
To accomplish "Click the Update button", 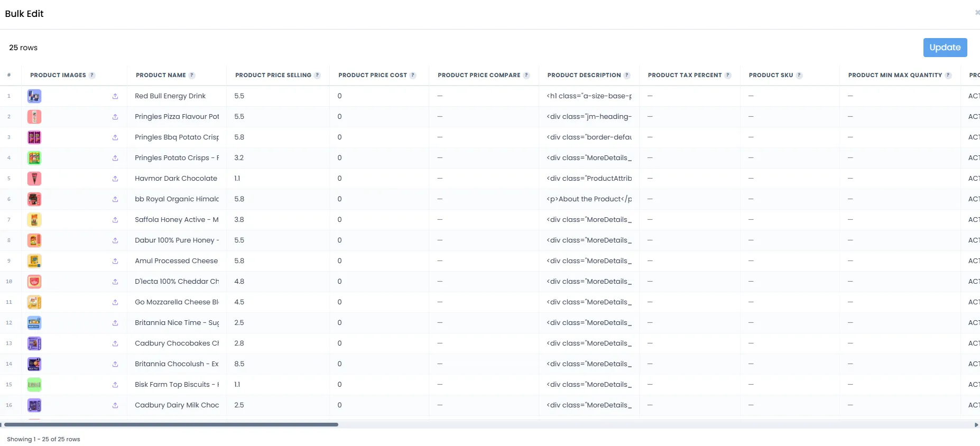I will click(x=945, y=48).
